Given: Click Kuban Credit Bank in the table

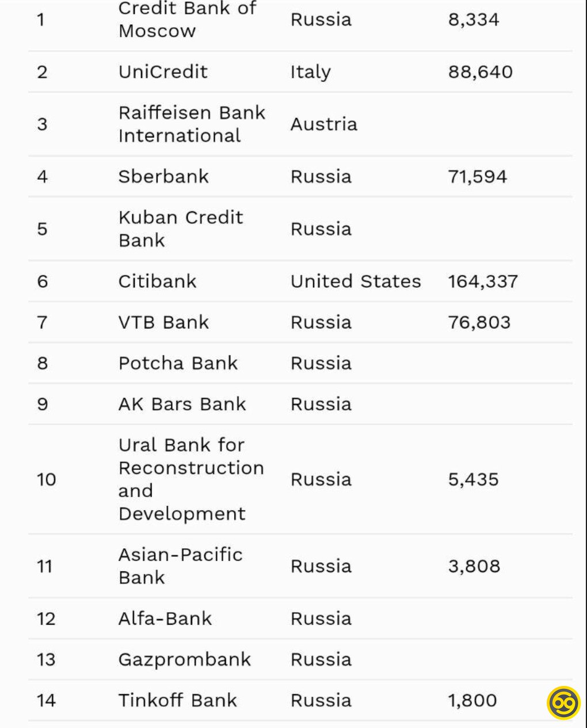Looking at the screenshot, I should coord(181,229).
